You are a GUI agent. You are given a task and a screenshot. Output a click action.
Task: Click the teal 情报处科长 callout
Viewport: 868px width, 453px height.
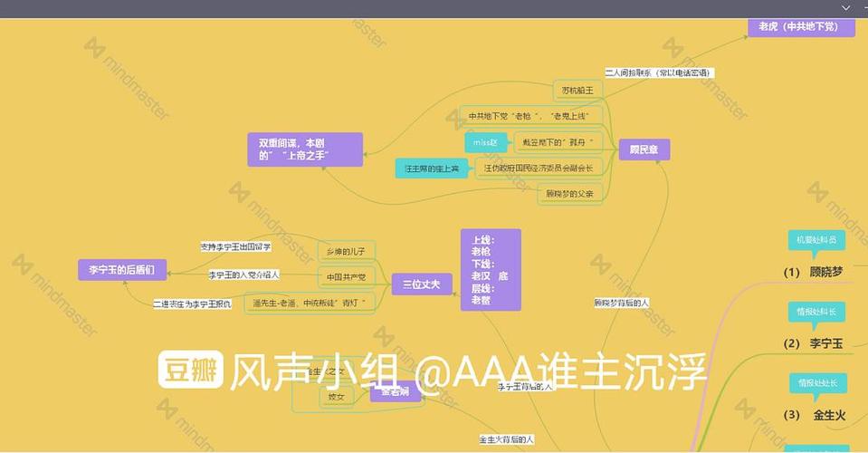point(816,312)
